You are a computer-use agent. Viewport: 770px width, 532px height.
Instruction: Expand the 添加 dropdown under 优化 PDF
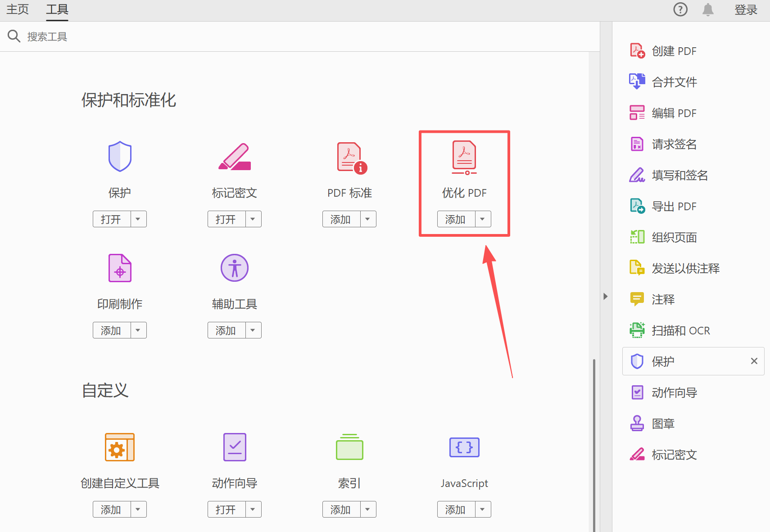tap(482, 219)
